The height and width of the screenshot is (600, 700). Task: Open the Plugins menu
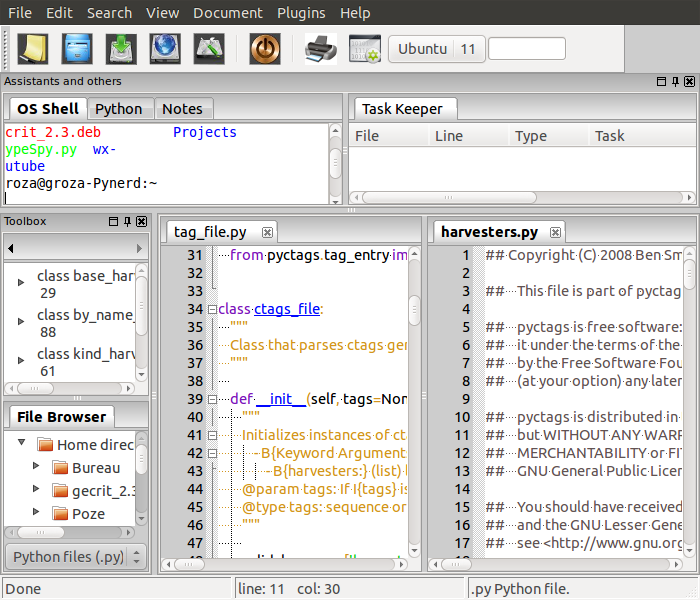[301, 13]
